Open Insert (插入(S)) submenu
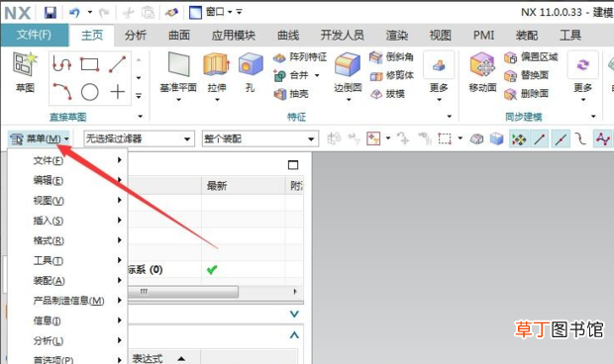The height and width of the screenshot is (364, 614). 67,221
